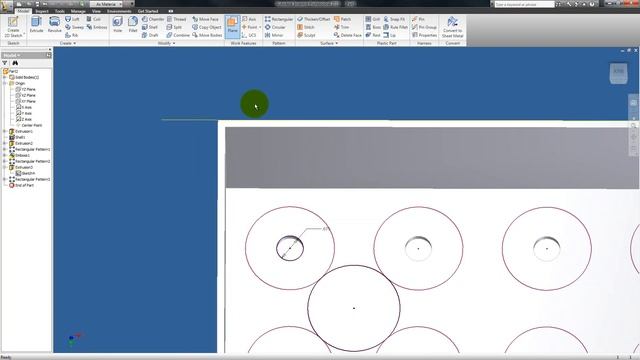Select Move Face command
The image size is (640, 360).
click(x=205, y=19)
